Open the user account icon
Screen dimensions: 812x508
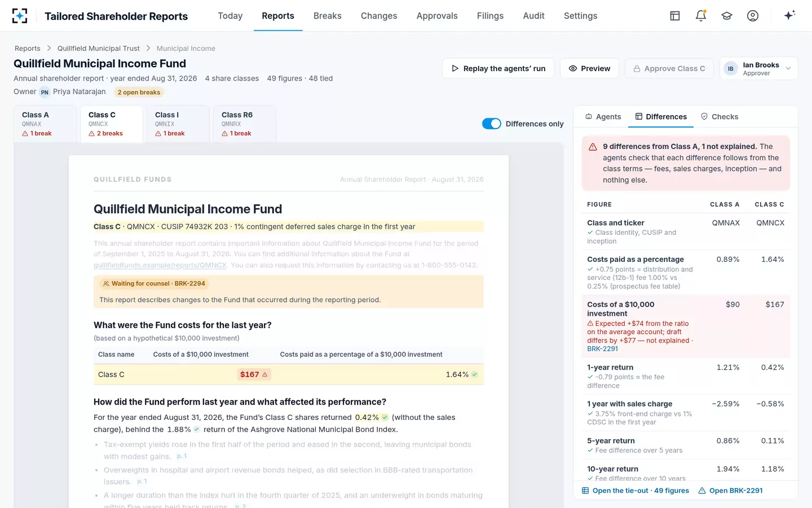[753, 16]
